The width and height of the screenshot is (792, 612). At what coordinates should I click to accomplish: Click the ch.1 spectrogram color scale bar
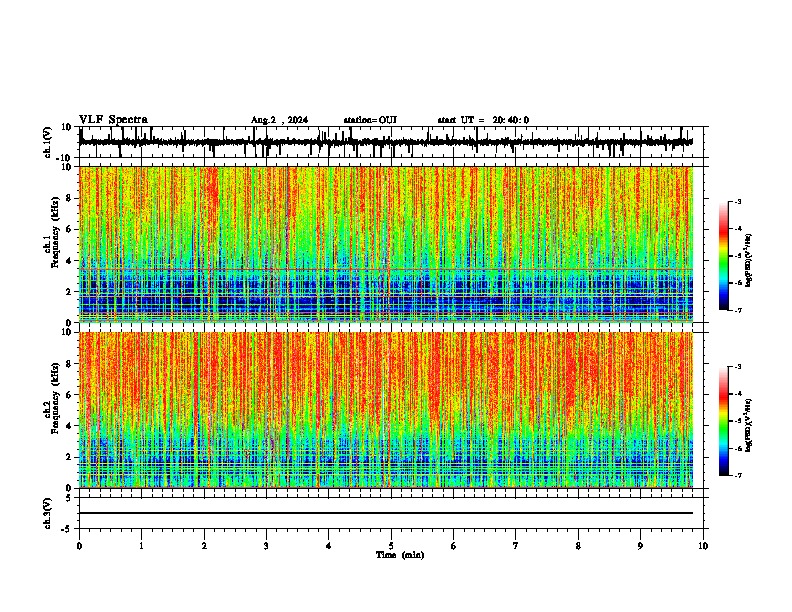(x=723, y=256)
